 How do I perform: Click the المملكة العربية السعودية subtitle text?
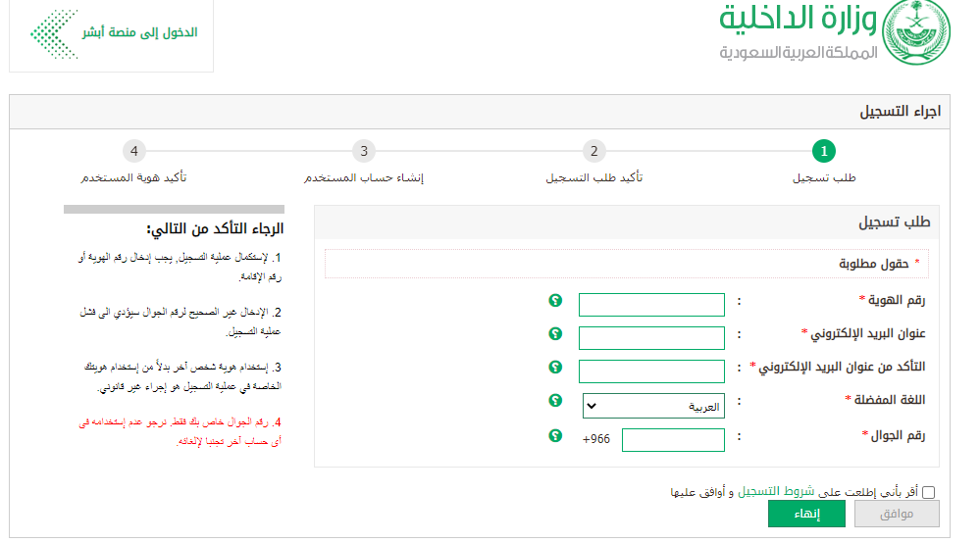click(x=799, y=52)
